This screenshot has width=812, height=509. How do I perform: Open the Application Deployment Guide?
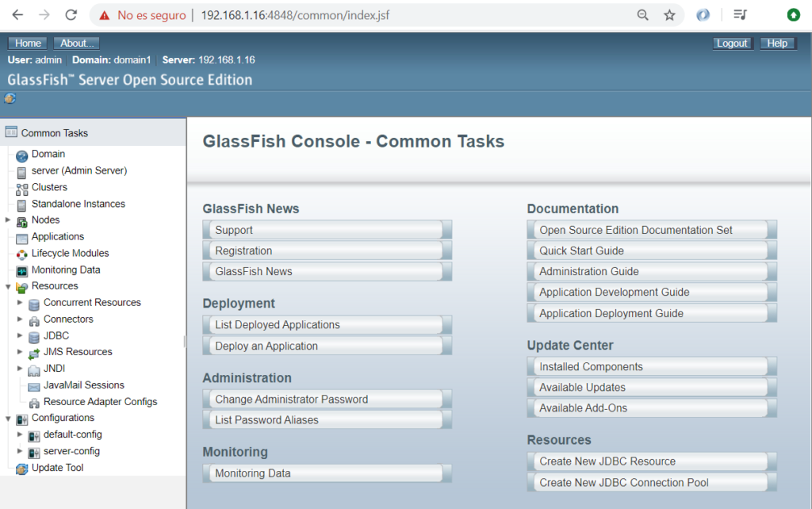(x=652, y=313)
